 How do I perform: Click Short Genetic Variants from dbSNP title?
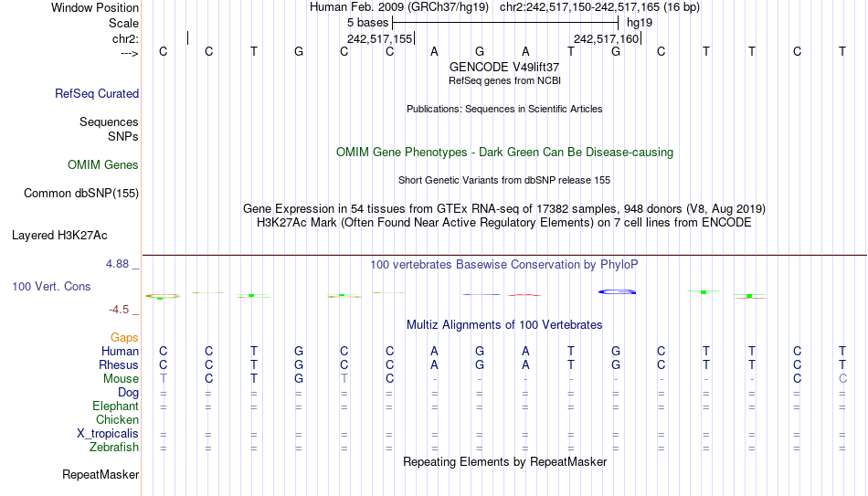(x=504, y=181)
